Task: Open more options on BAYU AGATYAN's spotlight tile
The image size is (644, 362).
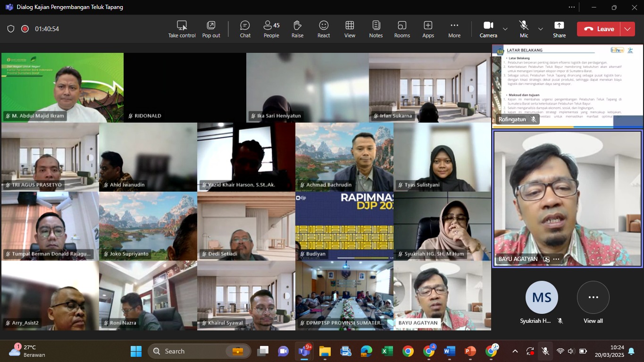Action: [556, 259]
